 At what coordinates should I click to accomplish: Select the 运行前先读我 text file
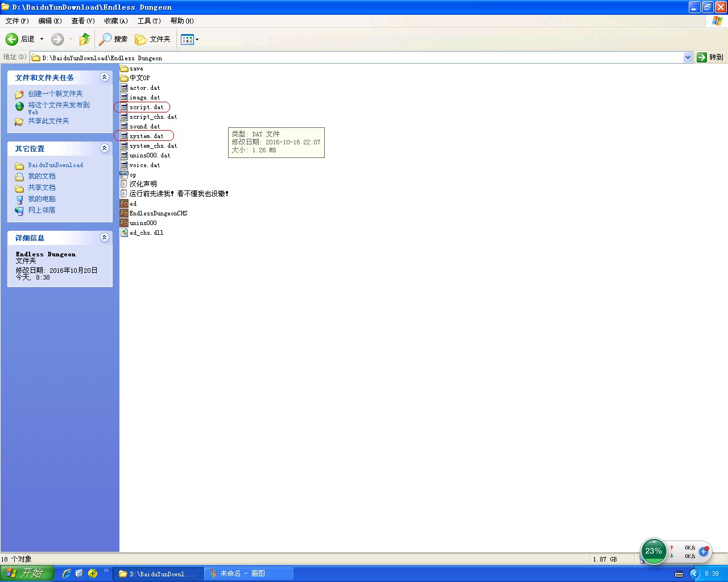(x=175, y=194)
